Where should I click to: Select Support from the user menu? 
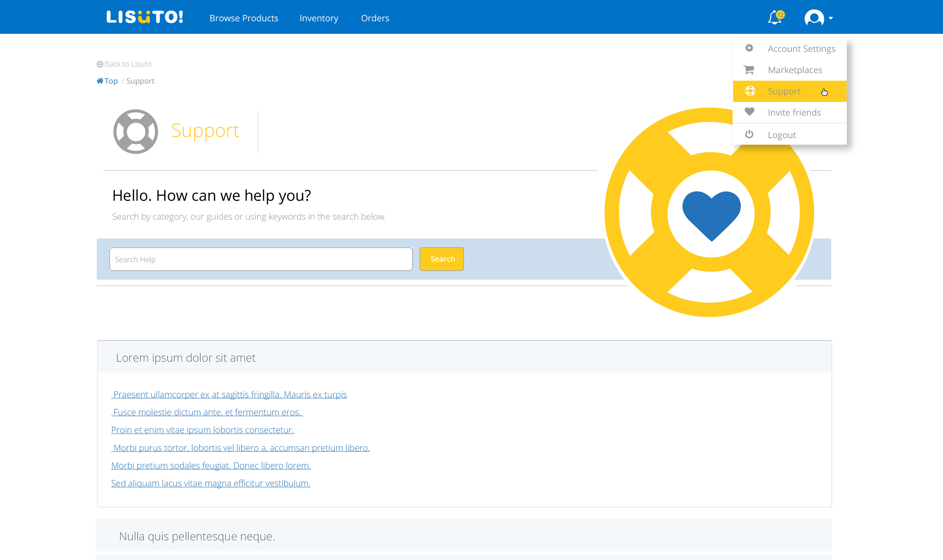[784, 91]
